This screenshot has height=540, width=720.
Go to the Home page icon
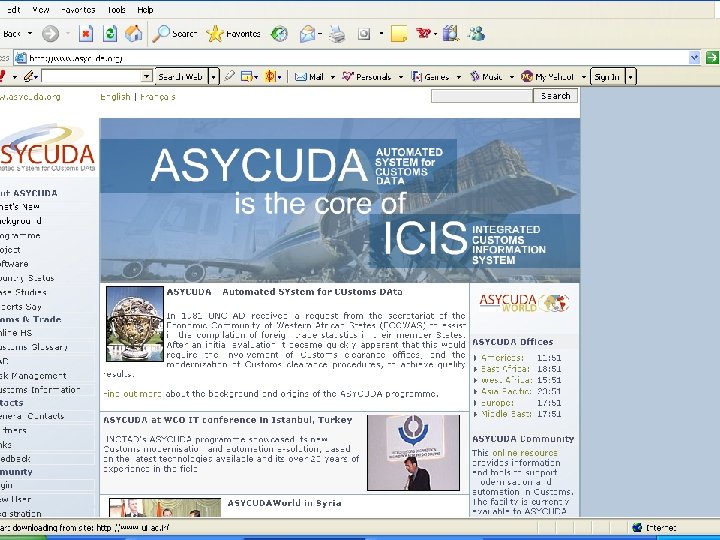[133, 34]
